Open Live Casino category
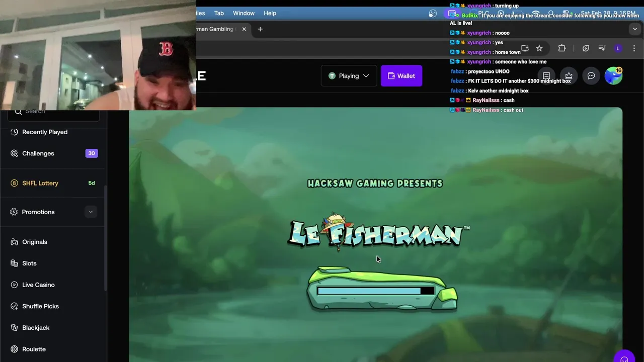Viewport: 644px width, 362px height. pos(38,285)
